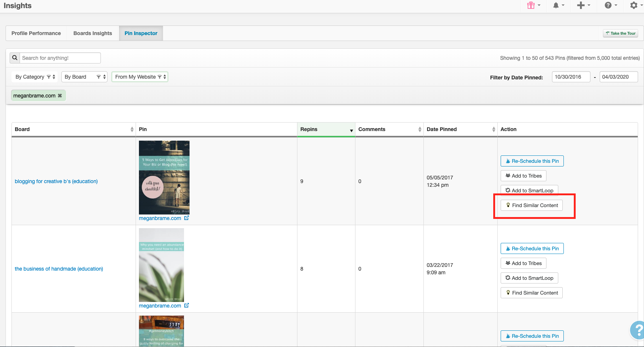Open the gift icon menu in header
This screenshot has width=644, height=347.
pyautogui.click(x=534, y=5)
